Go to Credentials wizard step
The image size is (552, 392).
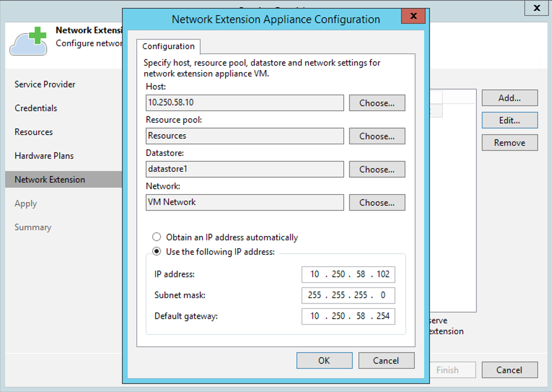pos(36,108)
